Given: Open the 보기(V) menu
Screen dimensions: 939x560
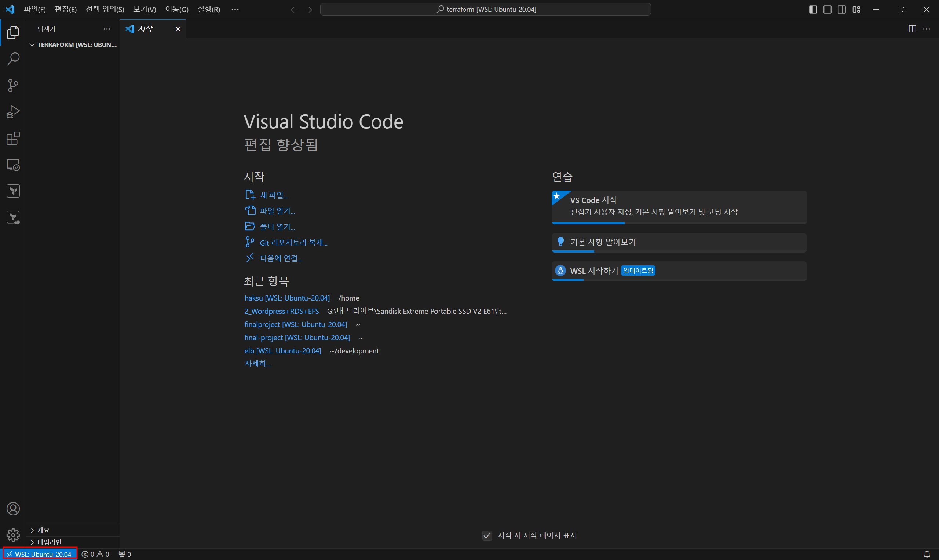Looking at the screenshot, I should click(x=144, y=10).
